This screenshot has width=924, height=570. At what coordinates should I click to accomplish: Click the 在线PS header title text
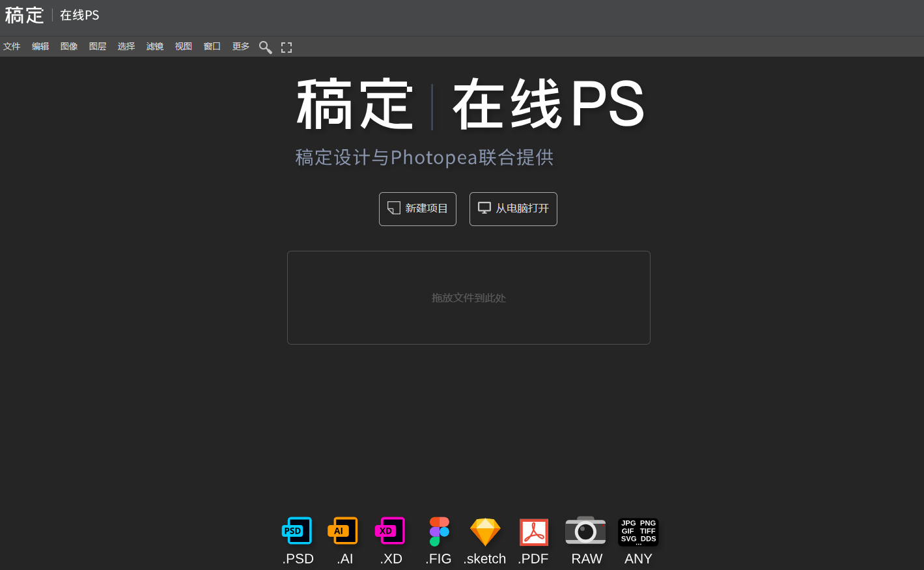(79, 15)
